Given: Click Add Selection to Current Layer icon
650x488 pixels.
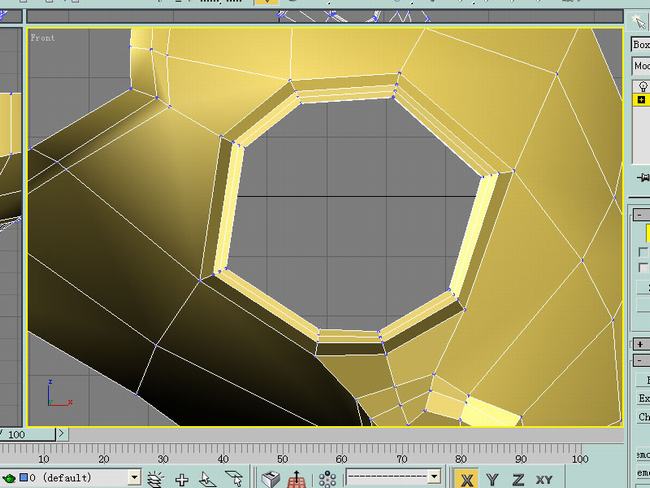Looking at the screenshot, I should tap(207, 479).
